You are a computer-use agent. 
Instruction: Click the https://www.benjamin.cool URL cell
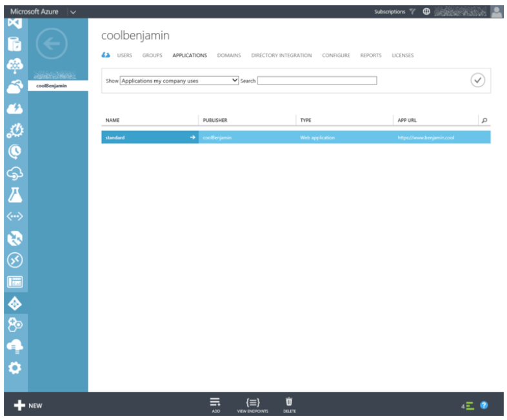[x=426, y=137]
